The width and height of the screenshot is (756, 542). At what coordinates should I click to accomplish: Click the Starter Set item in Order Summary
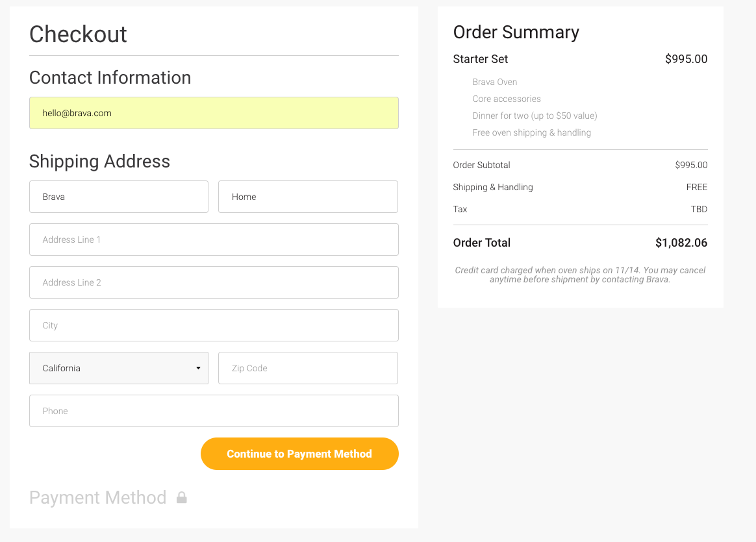click(x=480, y=59)
